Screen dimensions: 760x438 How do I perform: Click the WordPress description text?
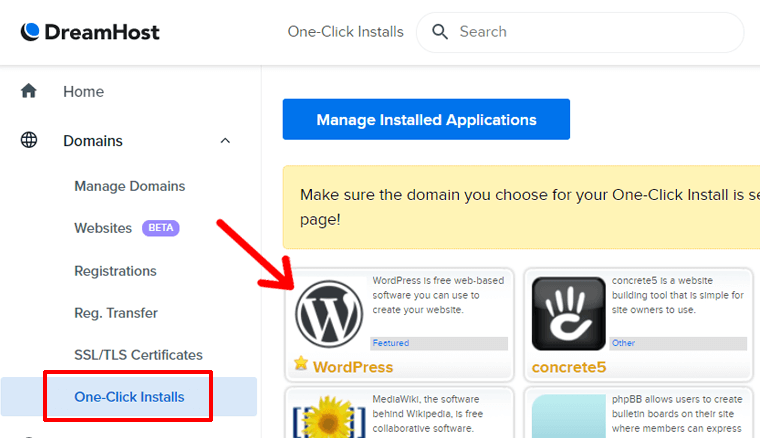click(438, 295)
